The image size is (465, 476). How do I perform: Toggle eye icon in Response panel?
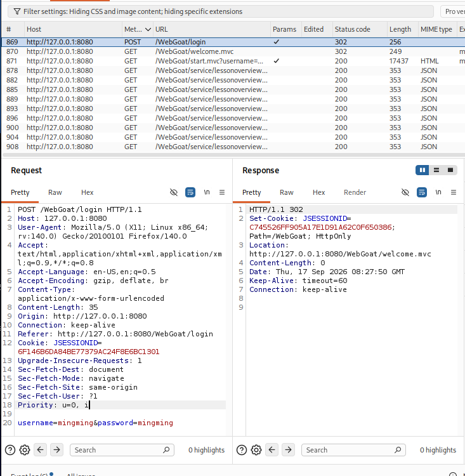(x=405, y=192)
